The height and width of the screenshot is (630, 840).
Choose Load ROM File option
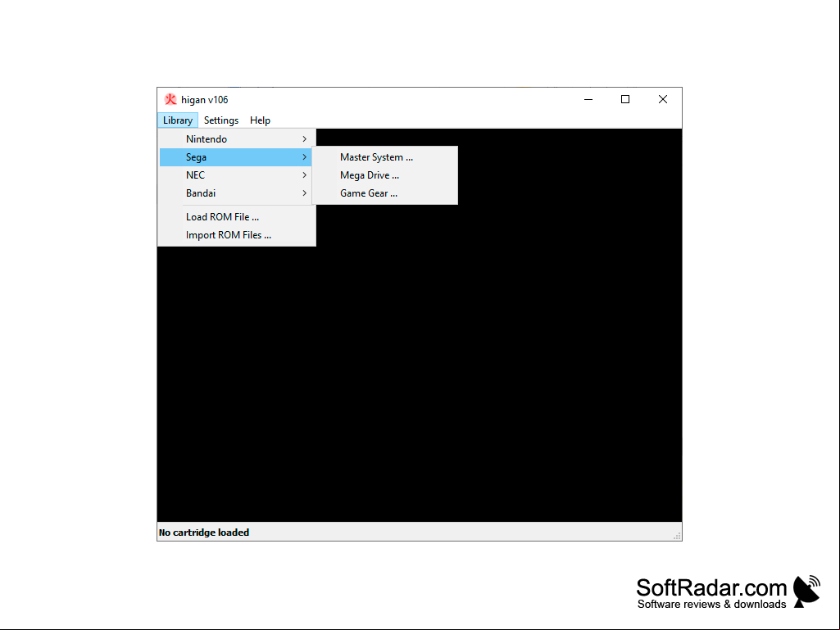pos(236,217)
